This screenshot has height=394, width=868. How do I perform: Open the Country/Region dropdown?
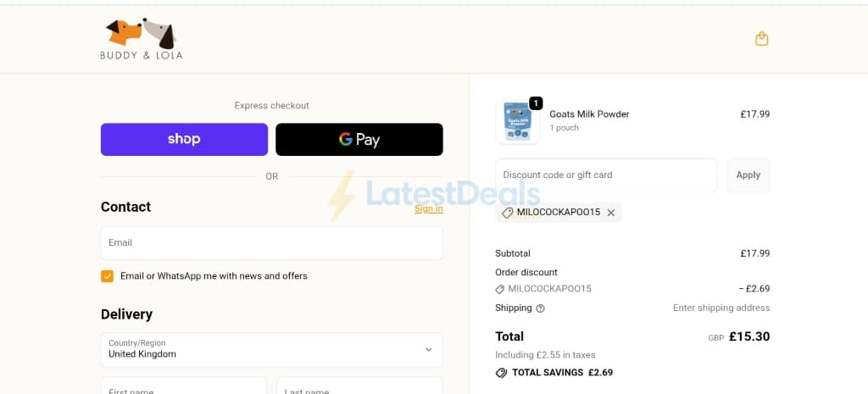272,349
